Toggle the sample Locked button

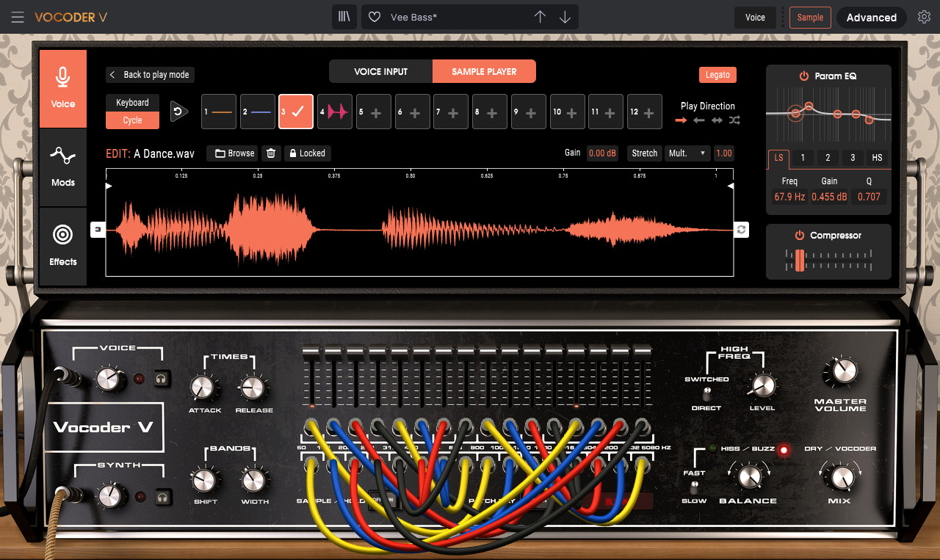(307, 153)
